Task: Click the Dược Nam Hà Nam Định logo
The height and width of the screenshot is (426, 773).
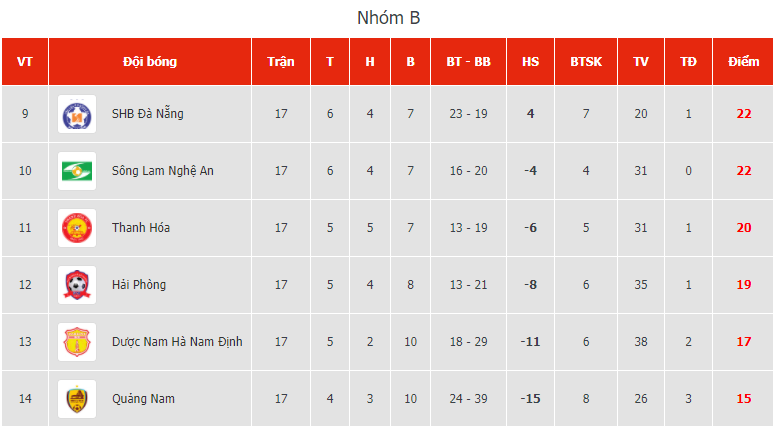Action: (x=77, y=342)
